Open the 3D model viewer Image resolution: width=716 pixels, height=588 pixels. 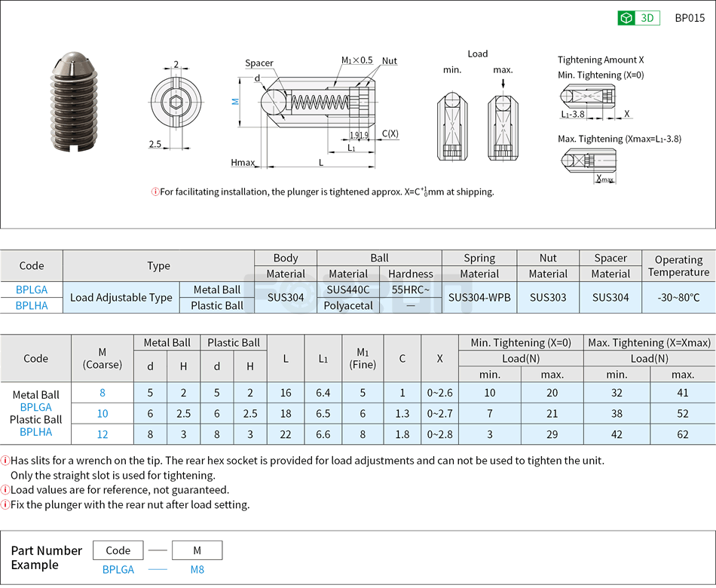tap(646, 17)
